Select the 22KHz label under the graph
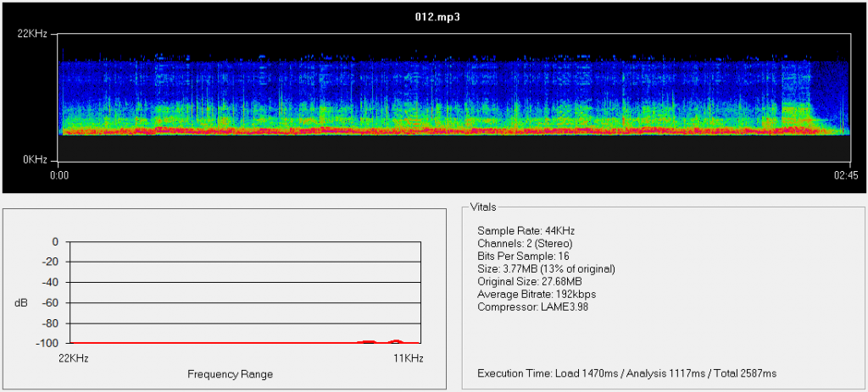The height and width of the screenshot is (392, 868). [x=72, y=358]
